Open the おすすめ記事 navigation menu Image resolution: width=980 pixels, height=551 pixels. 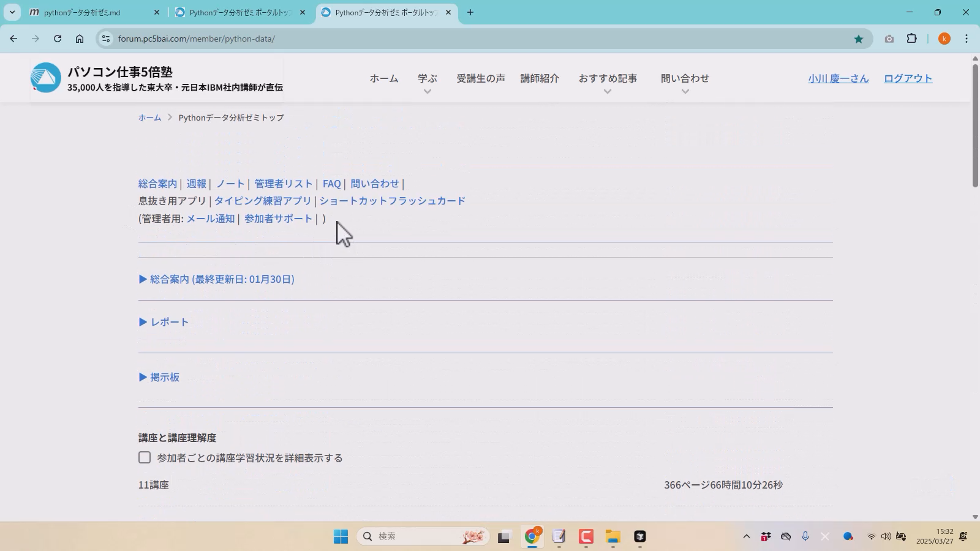coord(607,79)
